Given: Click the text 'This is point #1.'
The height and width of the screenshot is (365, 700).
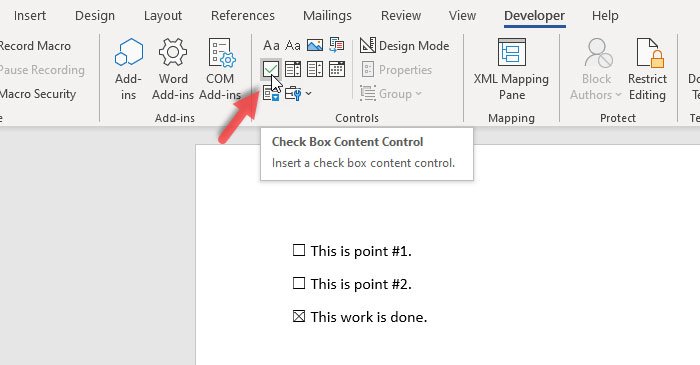Looking at the screenshot, I should 361,251.
